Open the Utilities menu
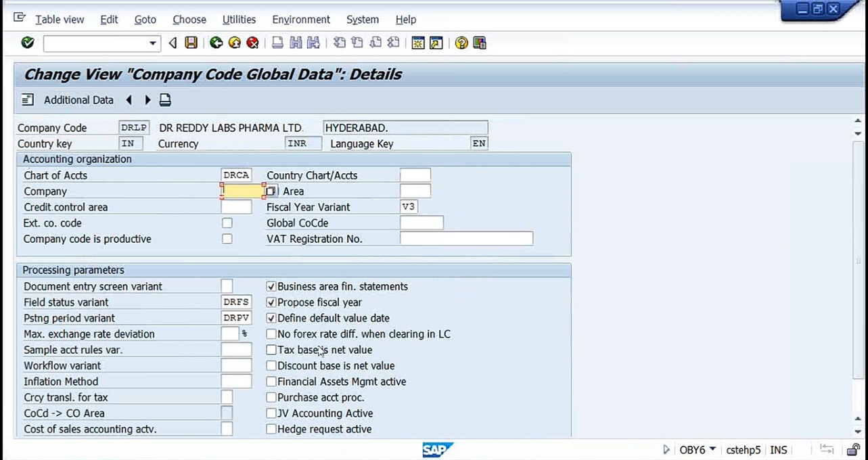The width and height of the screenshot is (868, 460). [x=239, y=19]
